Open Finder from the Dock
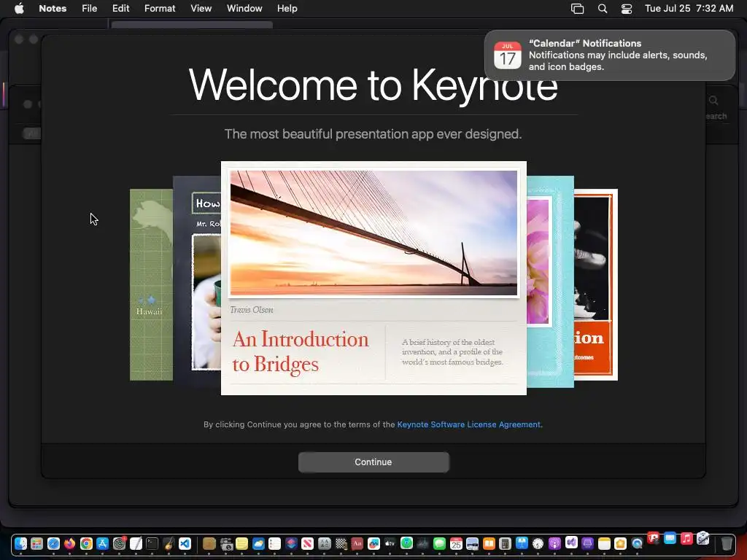 [x=20, y=543]
